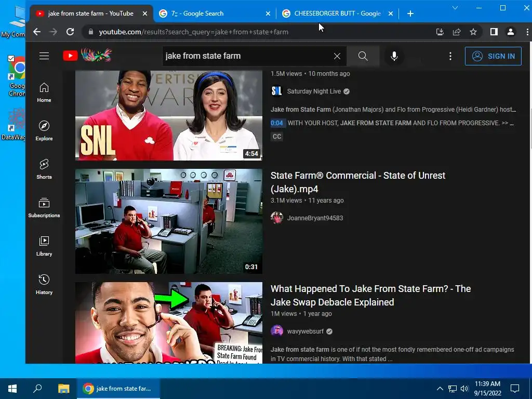Click the SIGN IN button
The width and height of the screenshot is (532, 399).
[493, 56]
